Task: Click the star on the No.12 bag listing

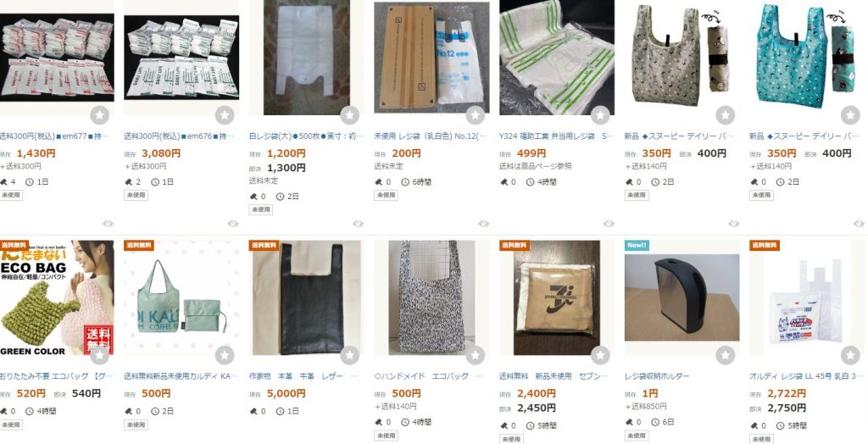Action: coord(475,115)
